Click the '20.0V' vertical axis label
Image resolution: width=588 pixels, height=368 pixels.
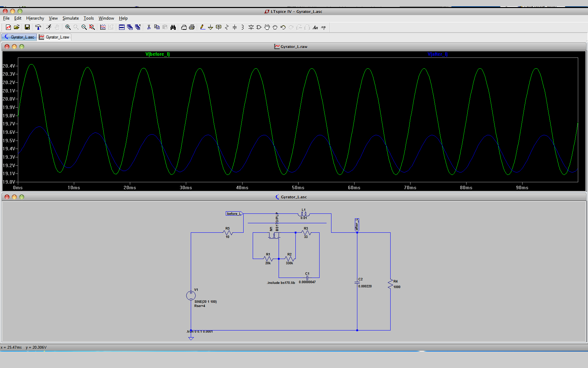coord(9,99)
